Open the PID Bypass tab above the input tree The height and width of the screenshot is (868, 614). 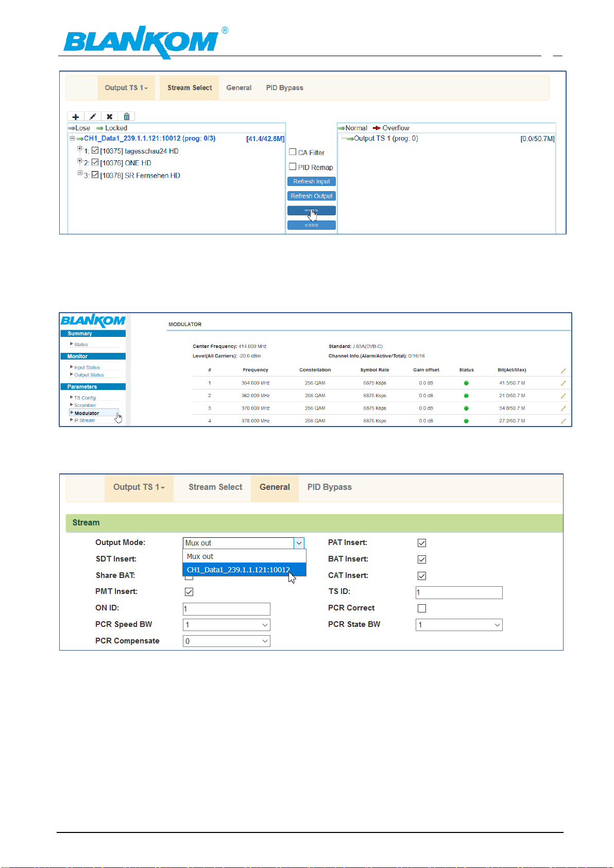click(x=285, y=88)
